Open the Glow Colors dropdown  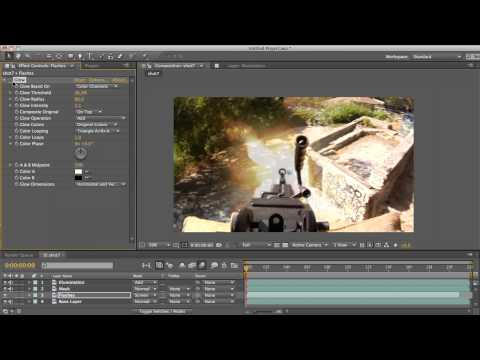(x=96, y=125)
